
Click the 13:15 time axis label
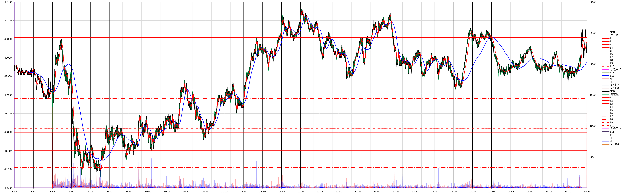coord(396,192)
